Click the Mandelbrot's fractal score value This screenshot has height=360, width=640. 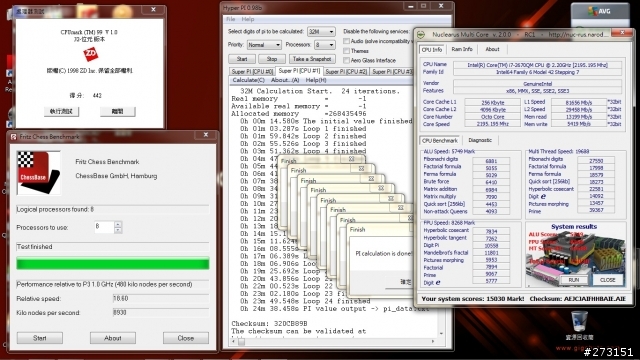point(491,253)
